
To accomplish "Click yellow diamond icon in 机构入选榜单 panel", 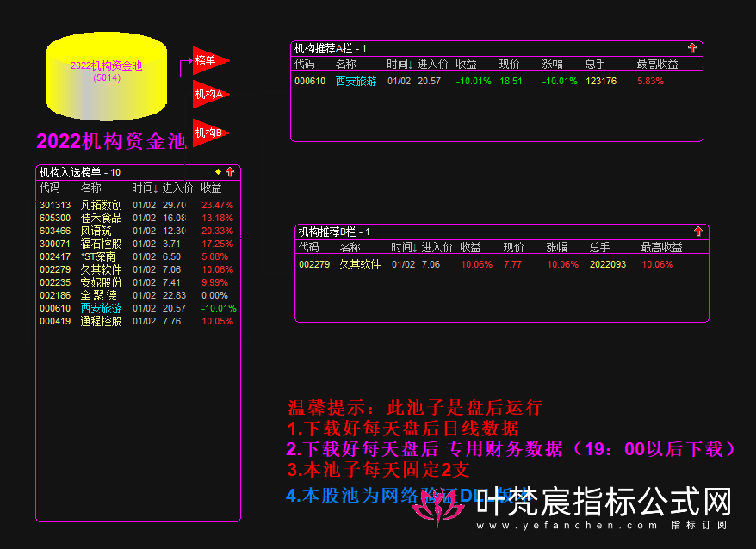I will [x=218, y=171].
